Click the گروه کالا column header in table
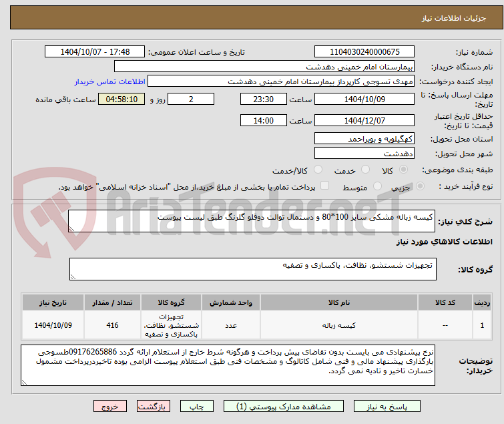 point(172,302)
